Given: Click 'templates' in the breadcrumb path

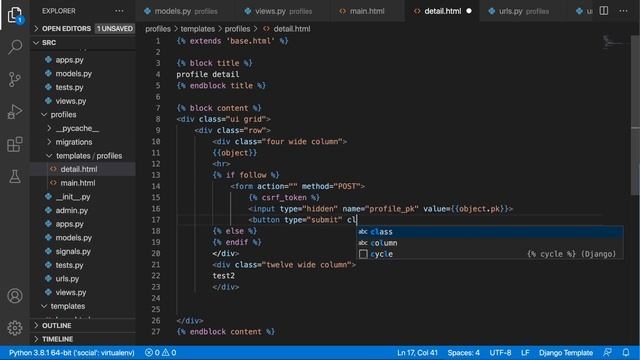Looking at the screenshot, I should [198, 29].
